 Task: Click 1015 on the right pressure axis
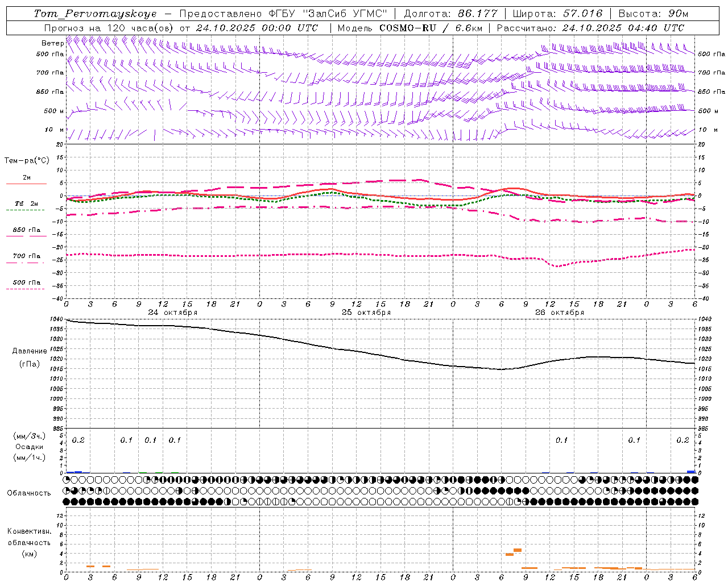(704, 369)
